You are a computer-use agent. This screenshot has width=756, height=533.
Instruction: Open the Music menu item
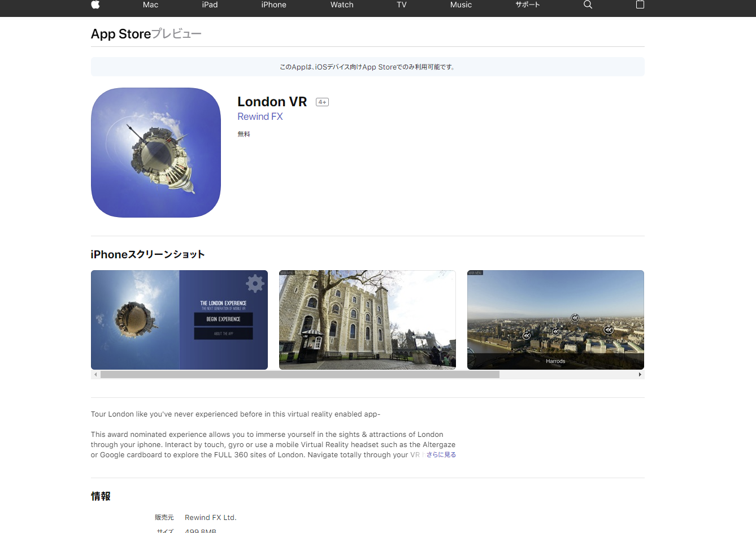(x=460, y=5)
